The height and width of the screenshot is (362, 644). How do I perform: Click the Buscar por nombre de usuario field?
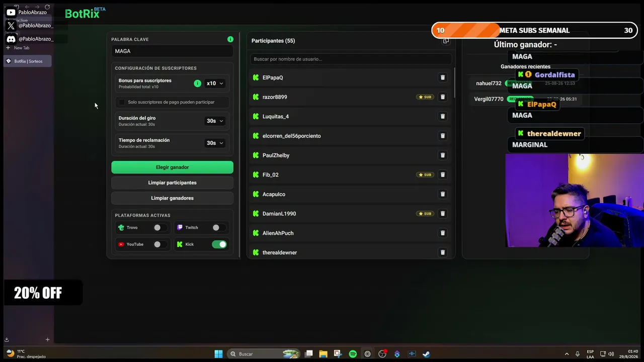coord(351,59)
